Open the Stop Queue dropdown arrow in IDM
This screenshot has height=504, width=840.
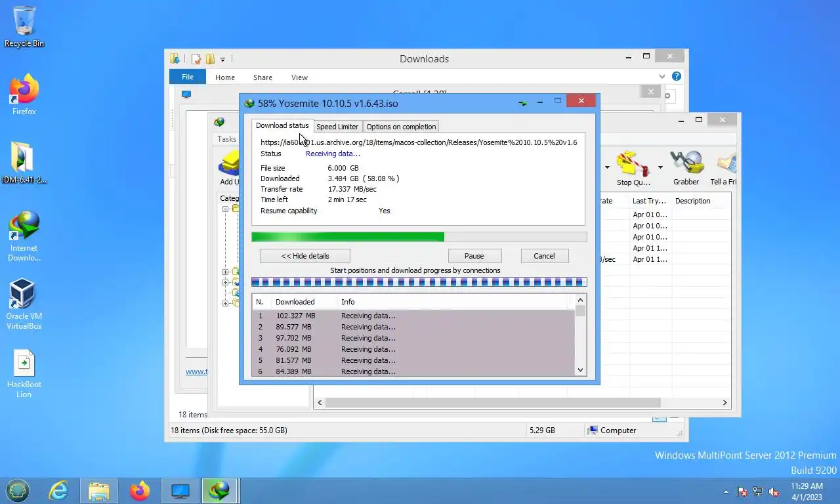[660, 167]
